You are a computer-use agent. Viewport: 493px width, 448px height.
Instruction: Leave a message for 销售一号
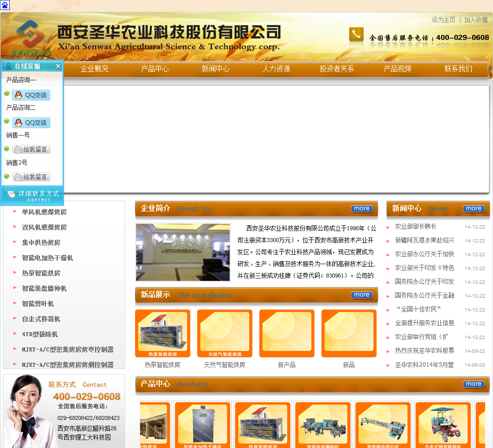[x=32, y=149]
